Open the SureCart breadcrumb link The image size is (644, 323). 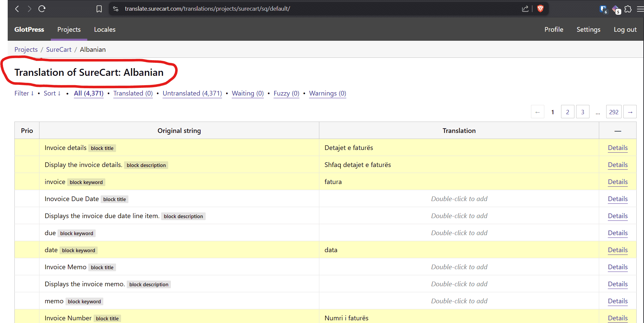coord(59,49)
